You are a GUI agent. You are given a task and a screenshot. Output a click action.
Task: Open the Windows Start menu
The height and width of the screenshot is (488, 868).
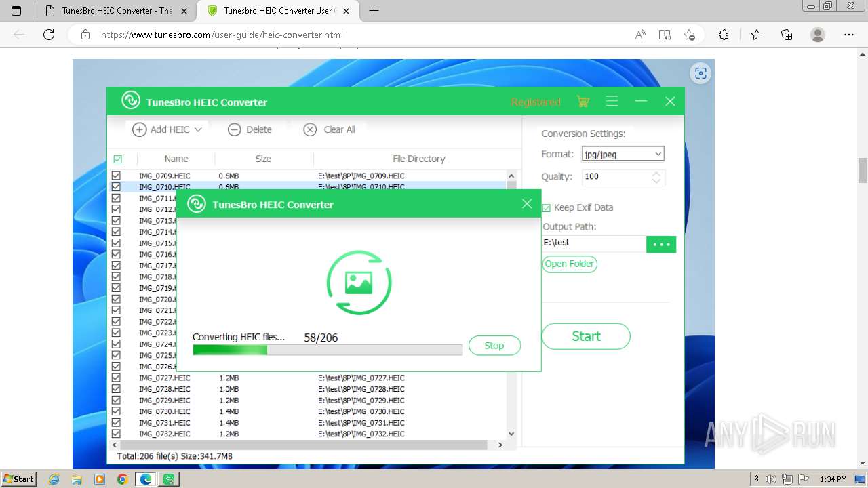coord(18,479)
